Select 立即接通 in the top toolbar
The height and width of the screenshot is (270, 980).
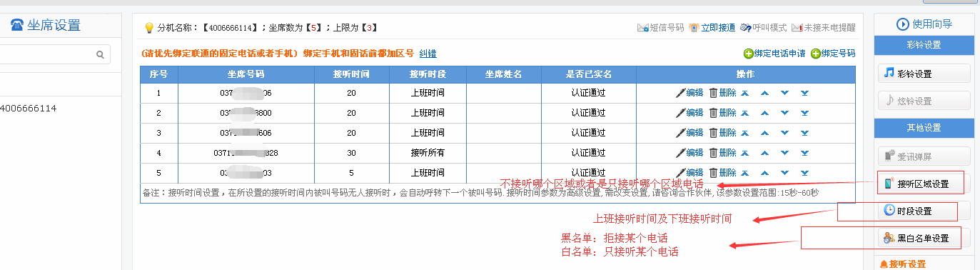(x=712, y=28)
